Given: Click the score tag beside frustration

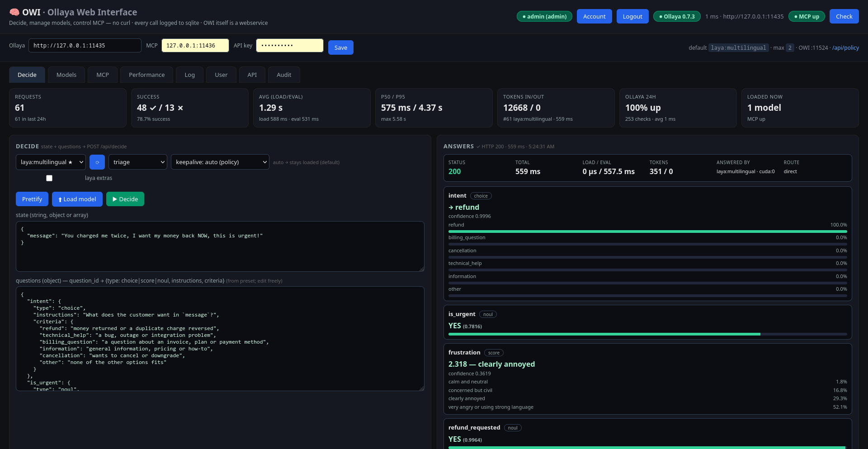Looking at the screenshot, I should pyautogui.click(x=494, y=353).
